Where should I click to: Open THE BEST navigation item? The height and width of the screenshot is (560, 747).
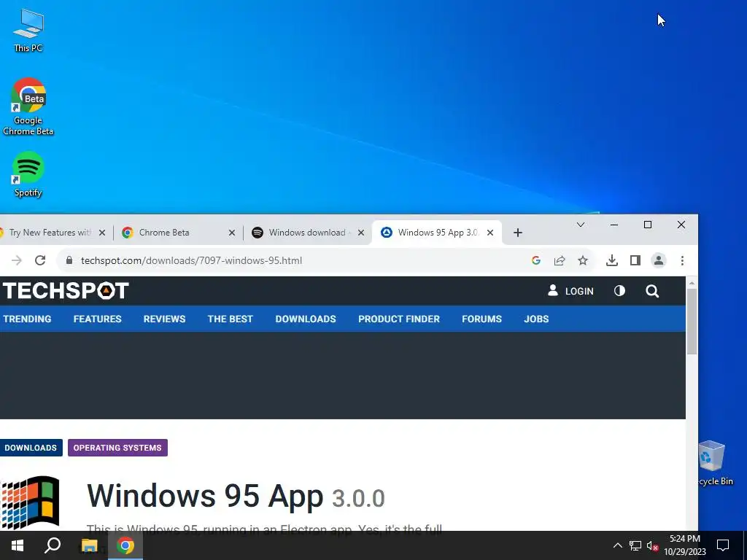[230, 319]
